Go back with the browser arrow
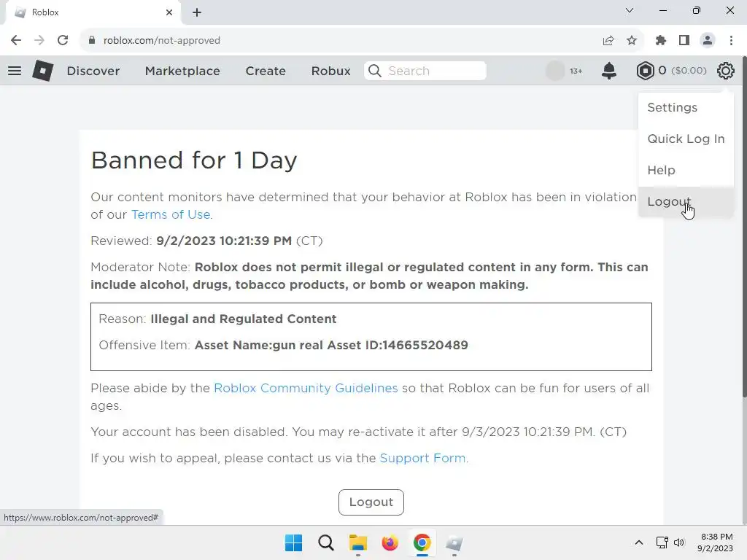Image resolution: width=747 pixels, height=560 pixels. (x=16, y=41)
